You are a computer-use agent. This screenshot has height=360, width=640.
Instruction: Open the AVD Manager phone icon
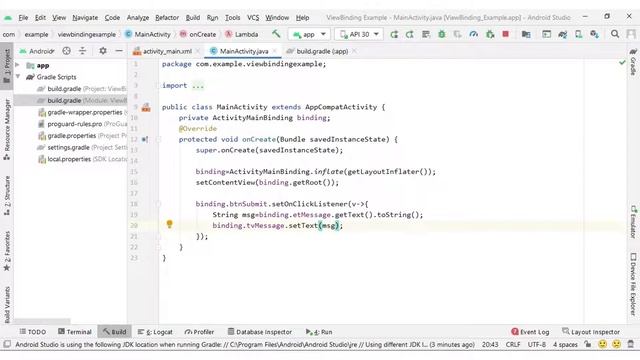tap(578, 34)
